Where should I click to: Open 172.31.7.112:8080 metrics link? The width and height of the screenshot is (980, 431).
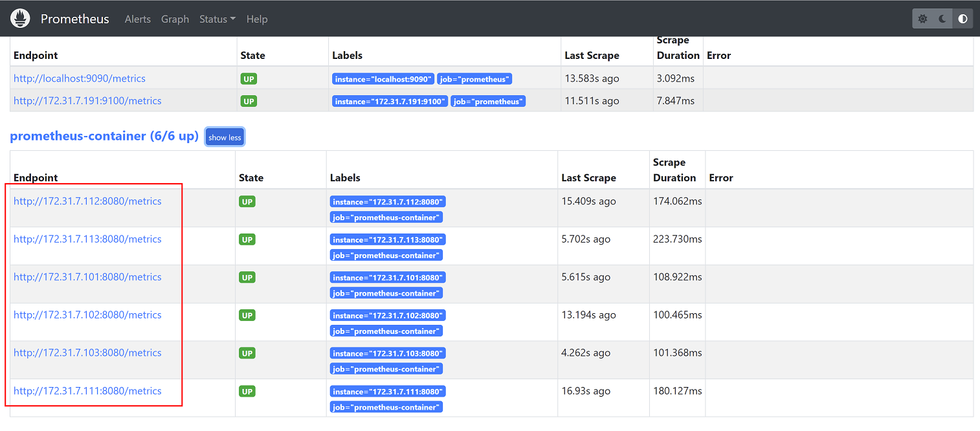point(87,201)
